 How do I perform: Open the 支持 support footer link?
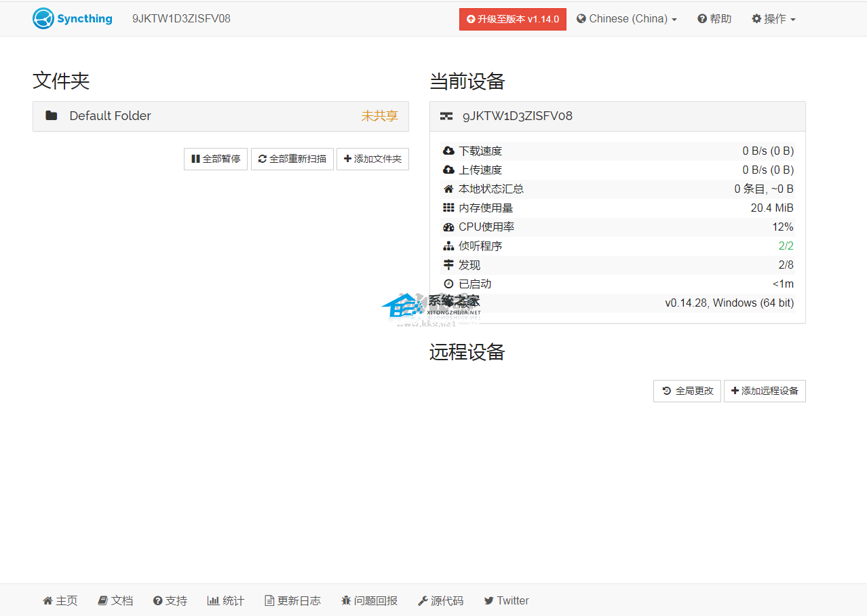[170, 600]
